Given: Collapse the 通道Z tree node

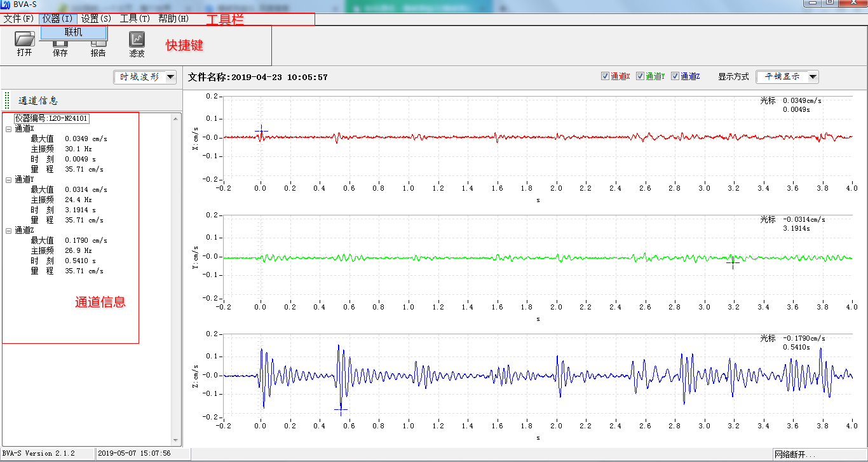Looking at the screenshot, I should point(8,231).
